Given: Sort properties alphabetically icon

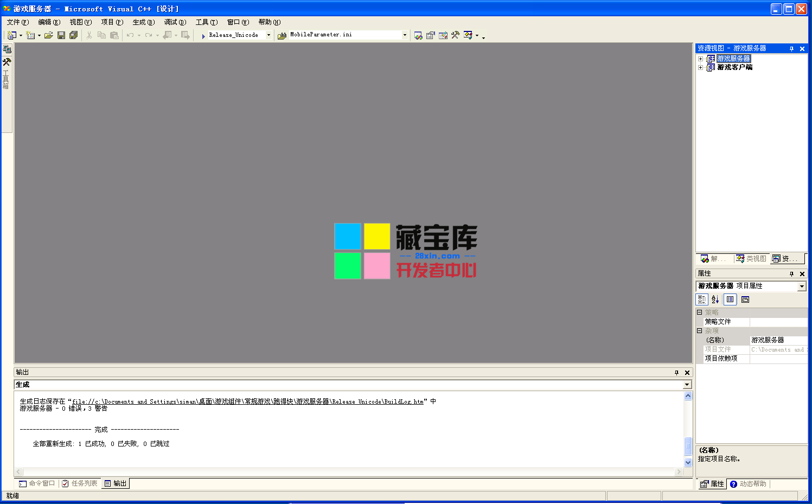Looking at the screenshot, I should [x=715, y=299].
